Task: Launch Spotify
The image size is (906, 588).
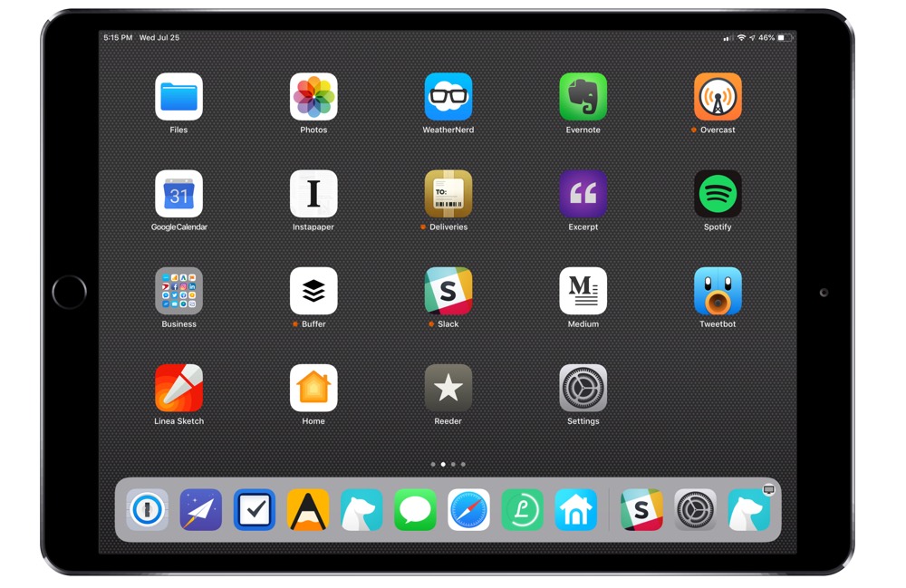Action: point(718,194)
